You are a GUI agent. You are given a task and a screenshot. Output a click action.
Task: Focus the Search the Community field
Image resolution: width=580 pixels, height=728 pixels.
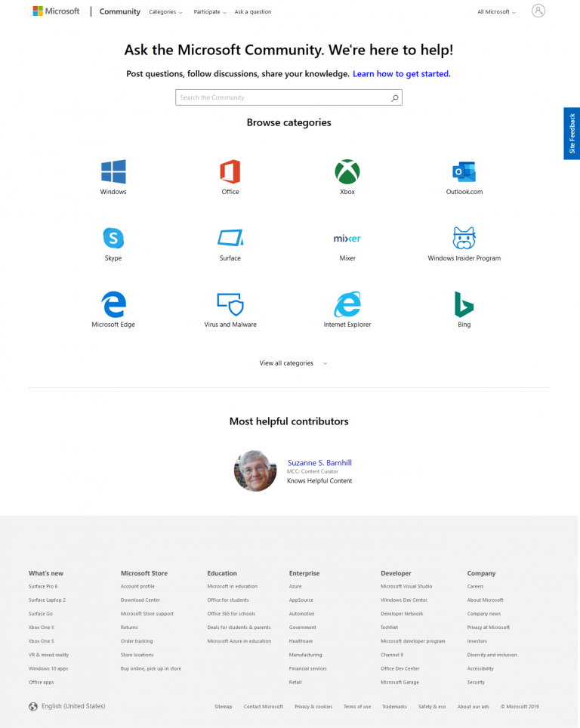pyautogui.click(x=288, y=97)
